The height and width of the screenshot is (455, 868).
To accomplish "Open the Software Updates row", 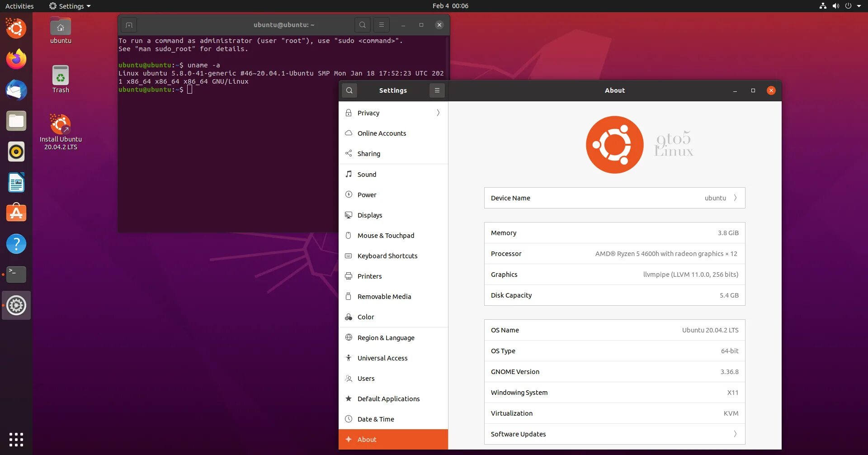I will [614, 434].
